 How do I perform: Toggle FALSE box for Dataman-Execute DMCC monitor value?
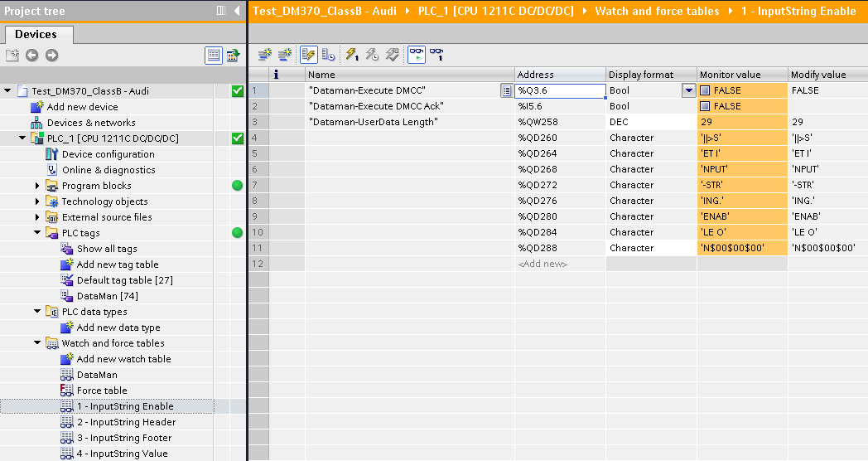point(705,91)
